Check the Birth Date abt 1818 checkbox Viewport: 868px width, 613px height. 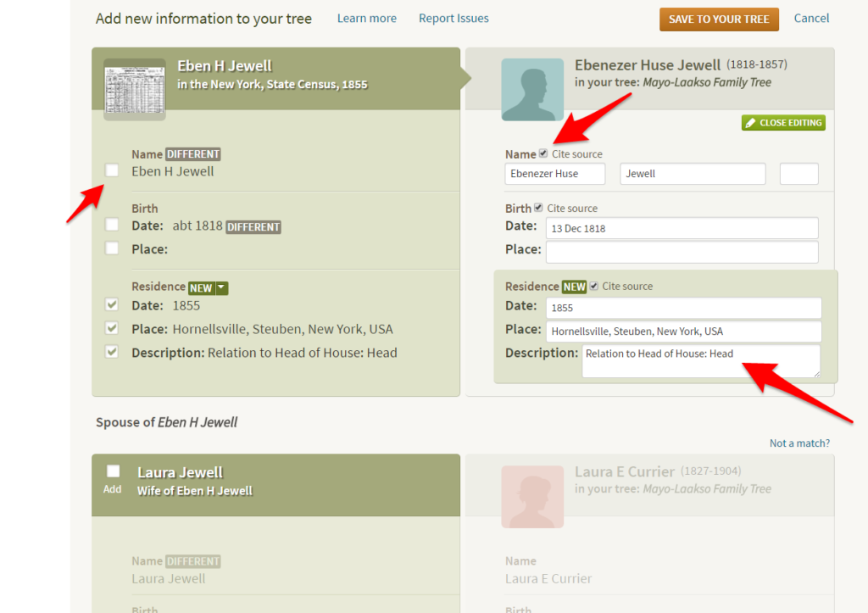(x=112, y=225)
